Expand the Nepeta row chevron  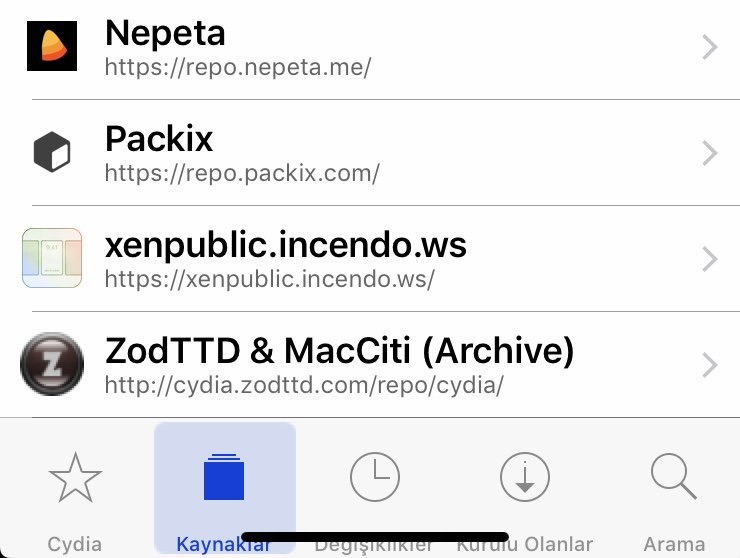710,47
